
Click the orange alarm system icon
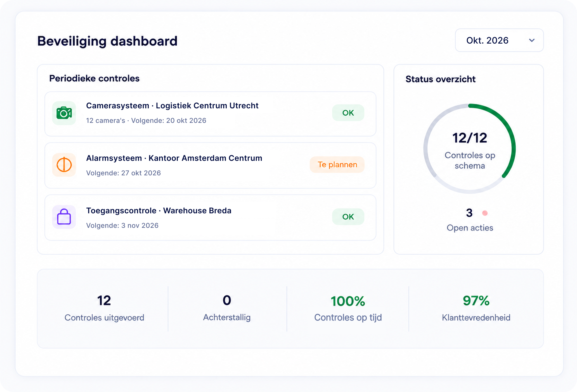64,165
